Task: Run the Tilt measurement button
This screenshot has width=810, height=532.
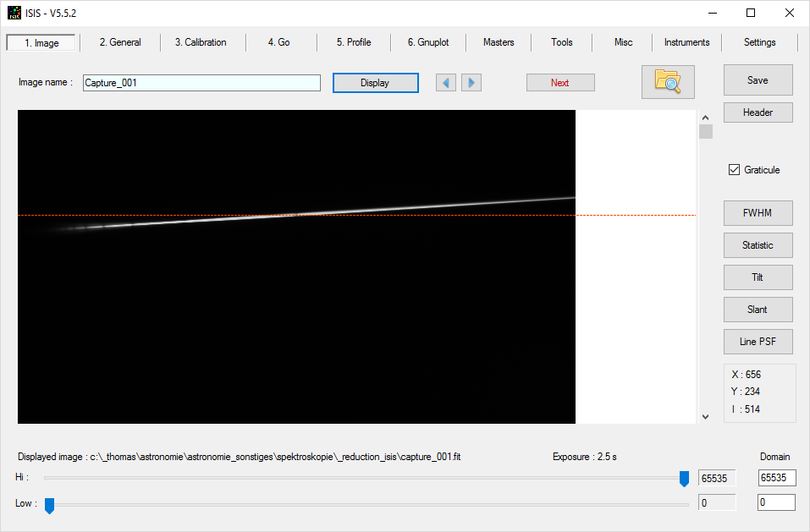Action: click(758, 277)
